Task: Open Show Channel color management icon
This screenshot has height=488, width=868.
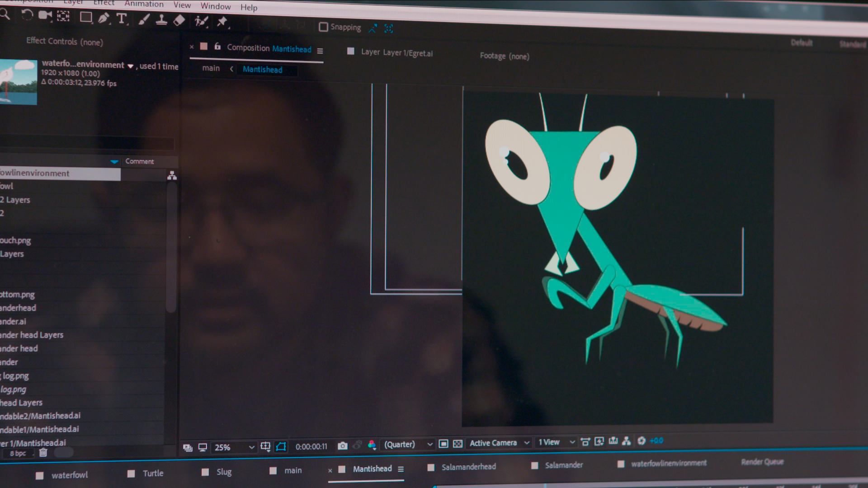Action: point(372,445)
